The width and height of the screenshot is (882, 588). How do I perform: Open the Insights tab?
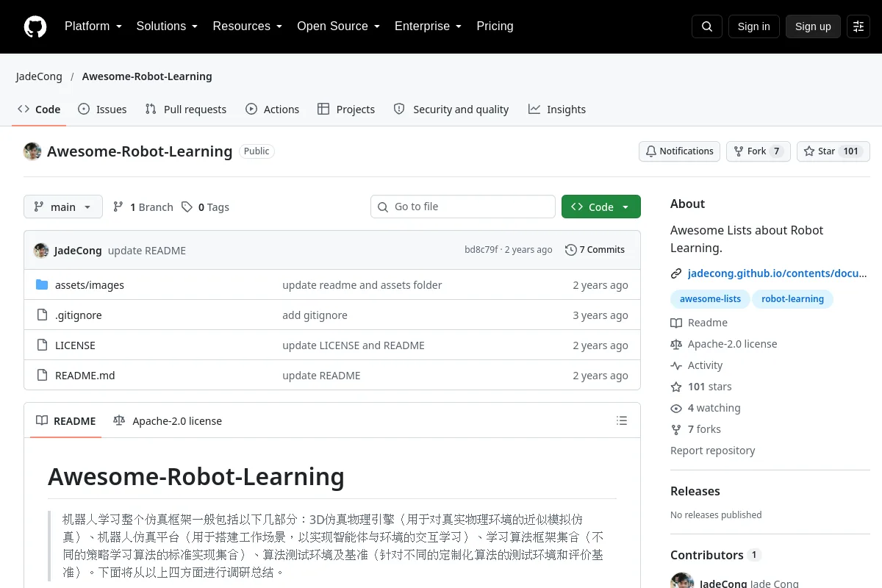tap(557, 110)
